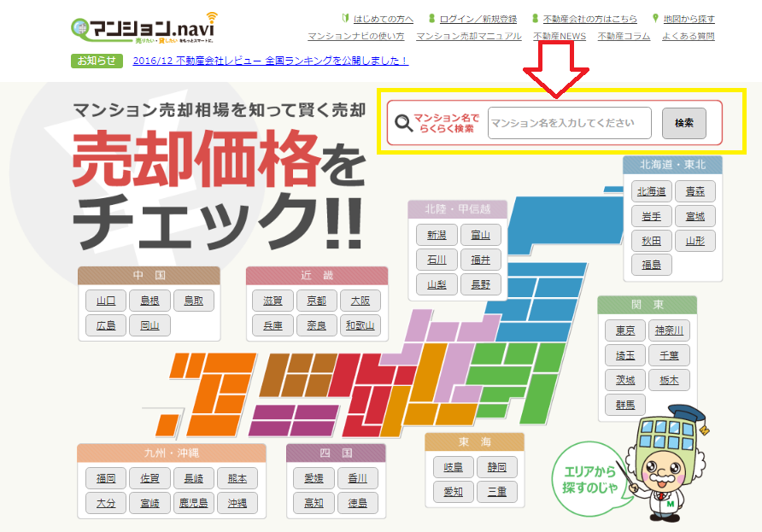This screenshot has height=532, width=762.
Task: Choose 沖縄 in the 九州・沖縄 panel
Action: click(x=237, y=504)
